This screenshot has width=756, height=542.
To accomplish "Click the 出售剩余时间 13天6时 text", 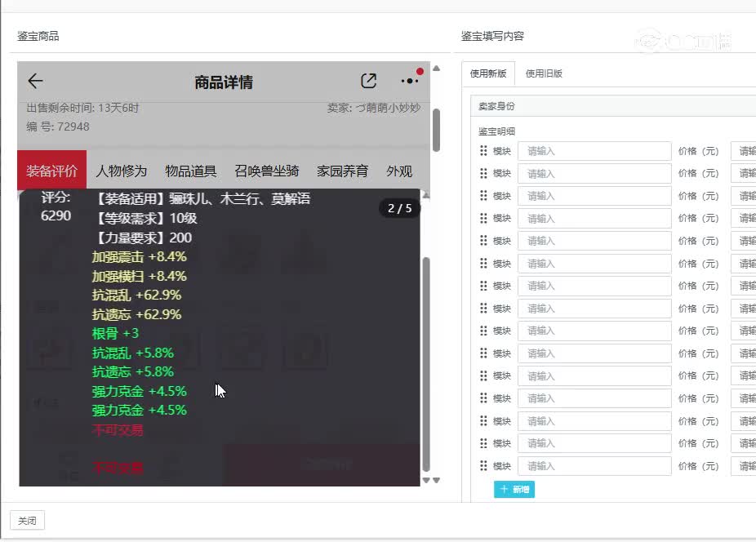I will point(82,108).
